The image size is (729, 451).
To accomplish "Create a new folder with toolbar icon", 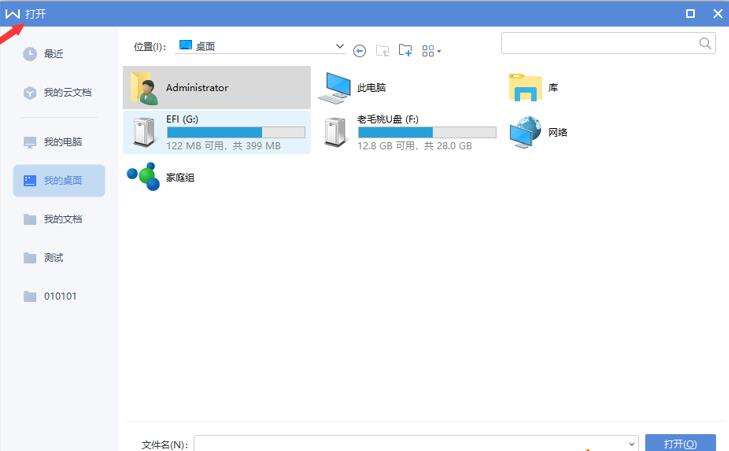I will tap(405, 50).
